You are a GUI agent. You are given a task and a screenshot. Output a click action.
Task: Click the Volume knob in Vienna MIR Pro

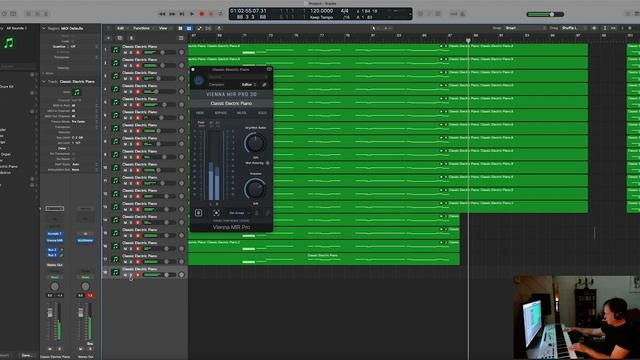coord(255,189)
